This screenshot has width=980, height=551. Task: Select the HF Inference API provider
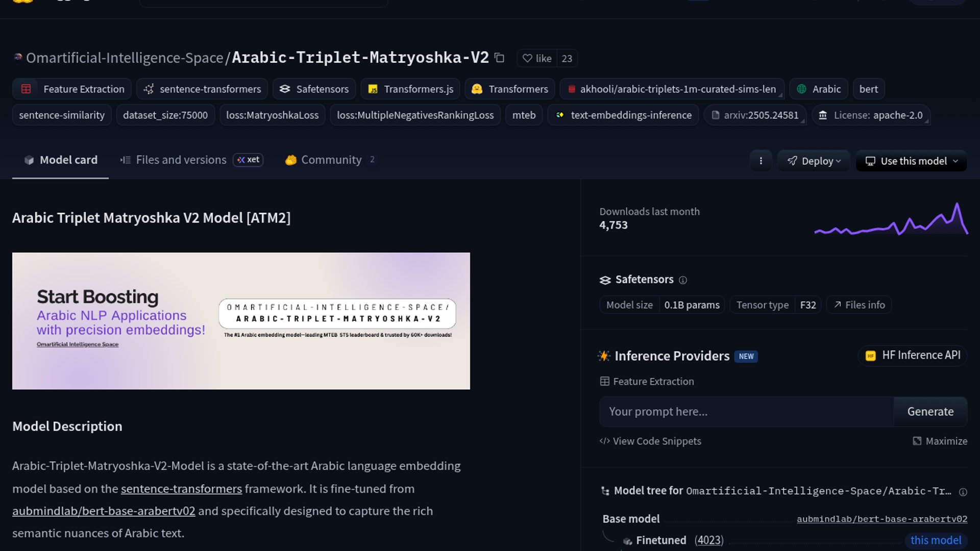[913, 355]
